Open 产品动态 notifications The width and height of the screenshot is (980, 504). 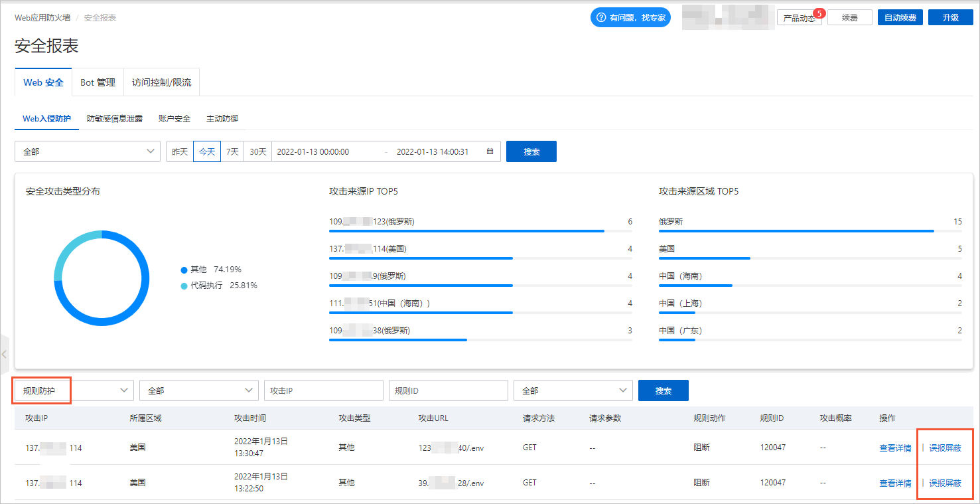(800, 18)
